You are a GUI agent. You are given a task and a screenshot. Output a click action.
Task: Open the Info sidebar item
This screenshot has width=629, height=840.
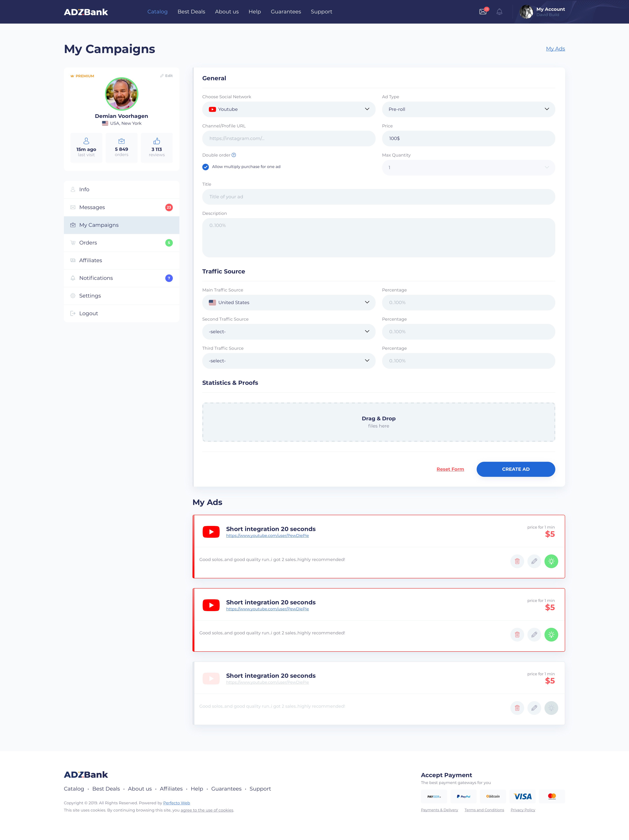point(122,189)
